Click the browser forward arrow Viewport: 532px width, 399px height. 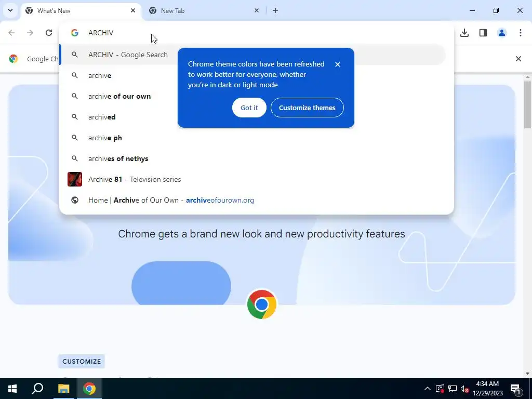(x=30, y=33)
